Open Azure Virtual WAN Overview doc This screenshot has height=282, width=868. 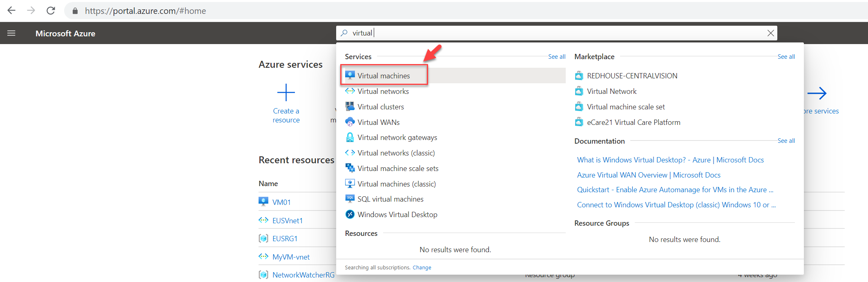(649, 175)
